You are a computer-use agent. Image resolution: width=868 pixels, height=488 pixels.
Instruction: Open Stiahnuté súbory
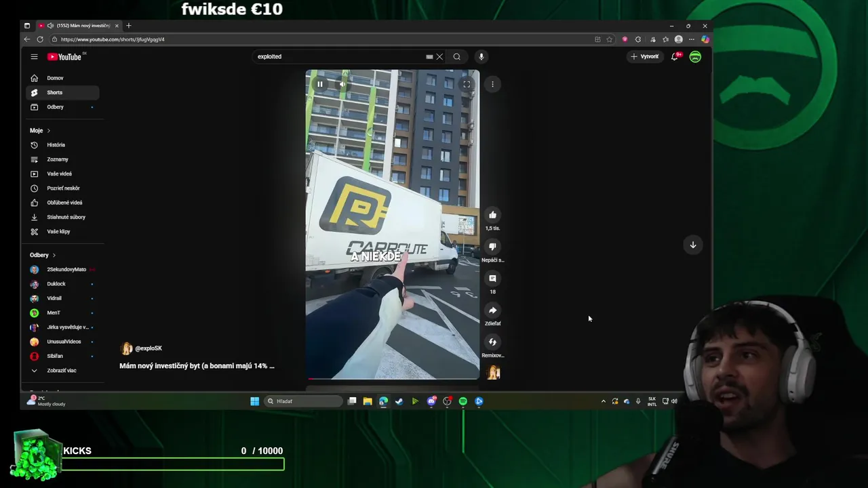click(x=63, y=217)
